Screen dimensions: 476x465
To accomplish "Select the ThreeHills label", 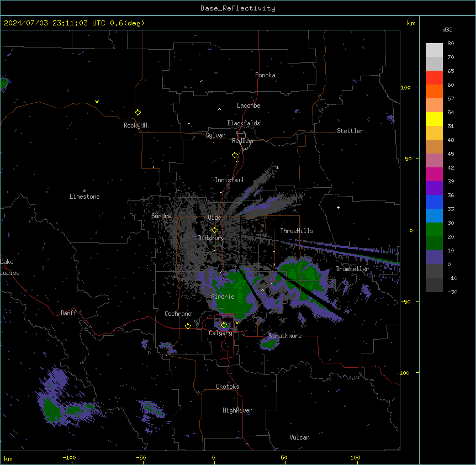I will [297, 231].
